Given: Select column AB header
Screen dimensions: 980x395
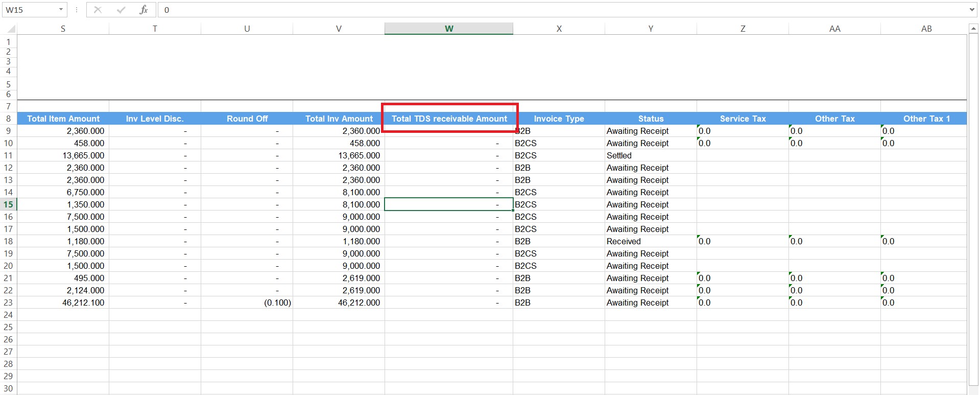Looking at the screenshot, I should (x=924, y=29).
